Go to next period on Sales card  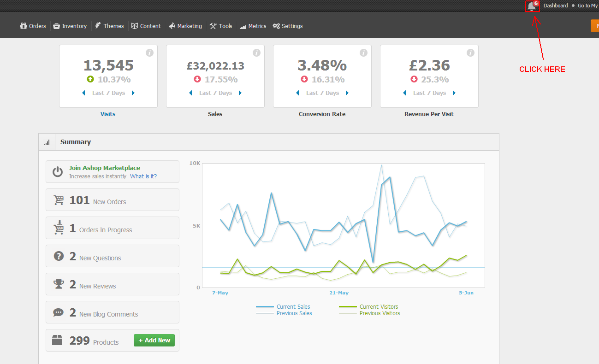pyautogui.click(x=240, y=93)
